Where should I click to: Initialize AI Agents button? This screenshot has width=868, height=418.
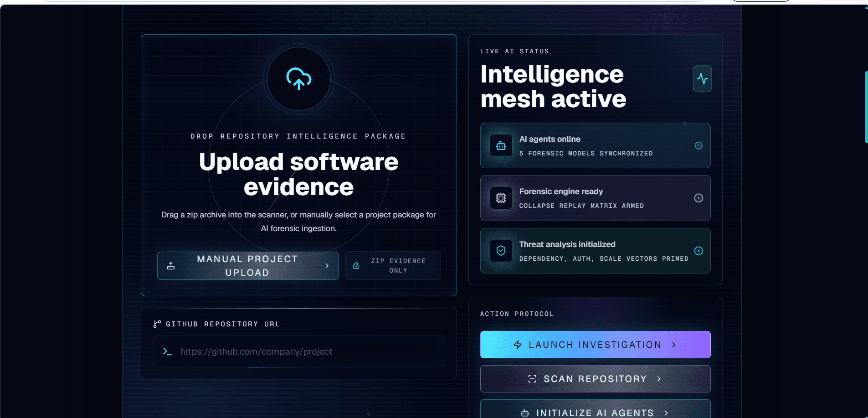(x=595, y=409)
